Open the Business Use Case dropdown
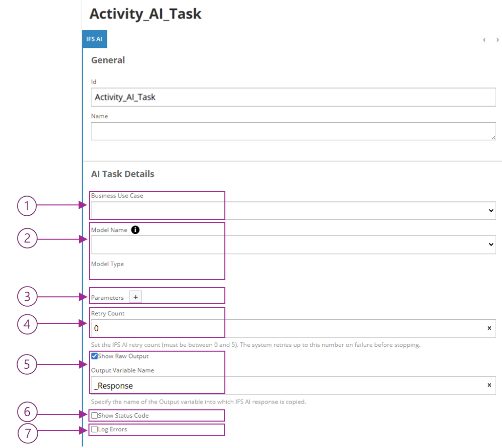 293,211
